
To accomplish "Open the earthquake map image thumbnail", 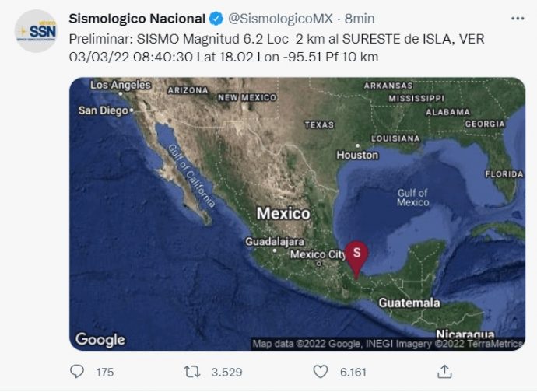I will pos(297,214).
